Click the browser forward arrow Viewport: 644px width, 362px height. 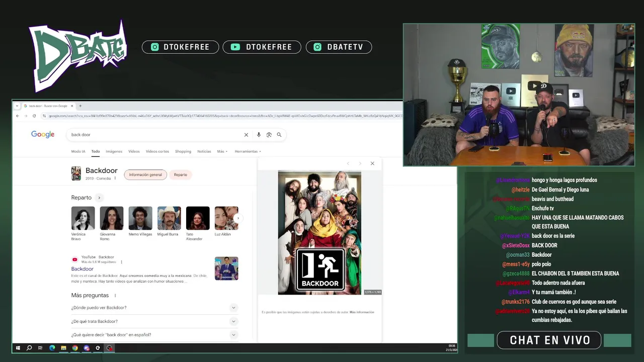26,116
